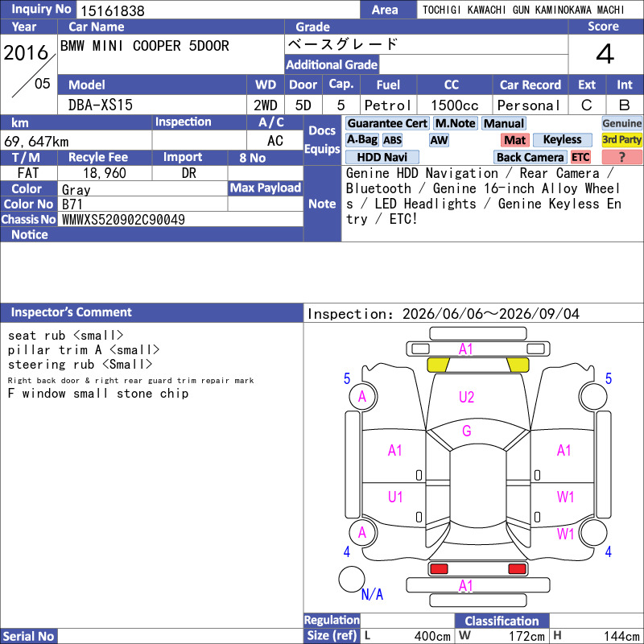Select the Keyless equipment badge
Viewport: 644px width, 644px height.
click(562, 139)
